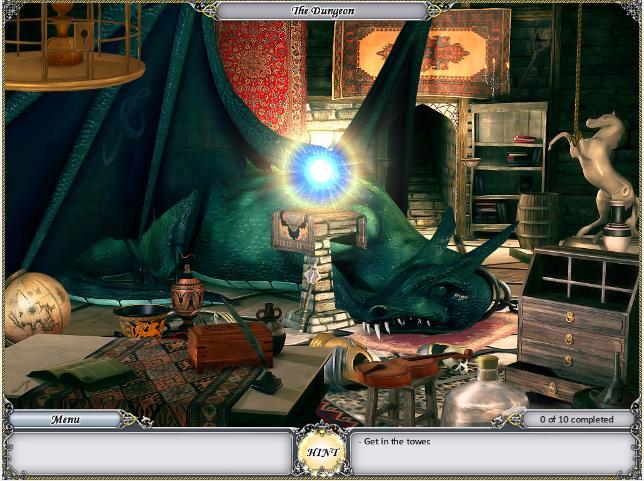This screenshot has width=644, height=481.
Task: Click the hanging birdcage
Action: click(x=72, y=46)
